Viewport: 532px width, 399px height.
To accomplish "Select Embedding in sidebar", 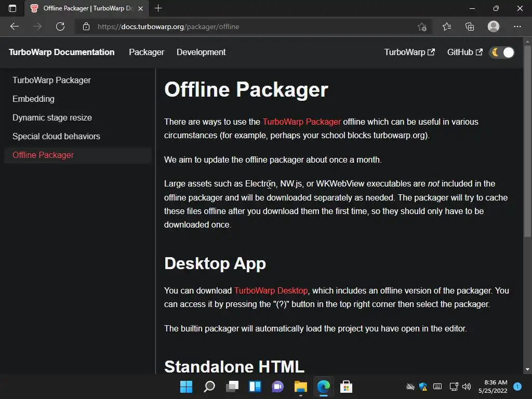I will pyautogui.click(x=78, y=99).
